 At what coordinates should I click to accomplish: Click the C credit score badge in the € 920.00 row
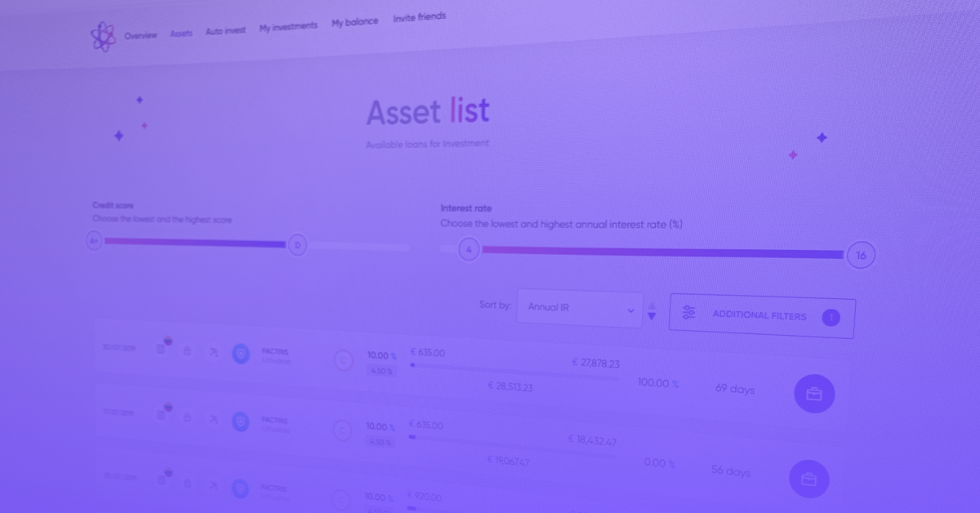point(341,498)
